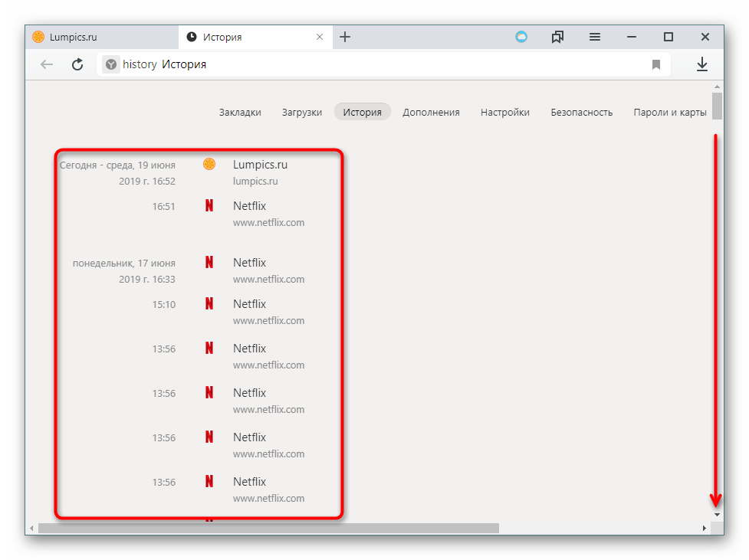Reload the page with the refresh icon
This screenshot has width=749, height=560.
coord(77,64)
